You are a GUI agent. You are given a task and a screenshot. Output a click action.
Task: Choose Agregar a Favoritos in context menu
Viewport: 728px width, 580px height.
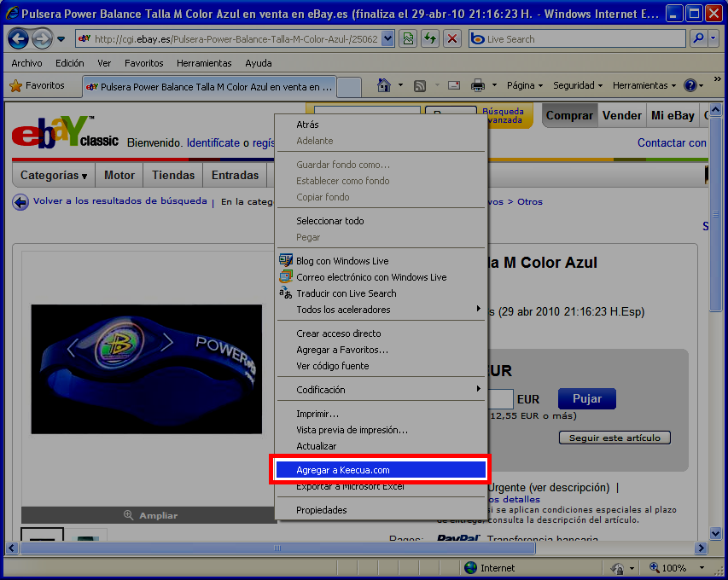(381, 350)
